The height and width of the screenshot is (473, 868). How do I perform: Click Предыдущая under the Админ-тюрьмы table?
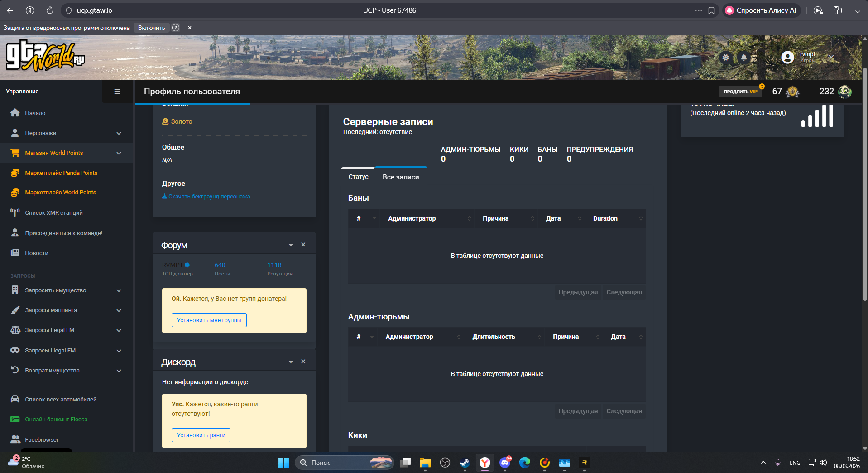(578, 411)
